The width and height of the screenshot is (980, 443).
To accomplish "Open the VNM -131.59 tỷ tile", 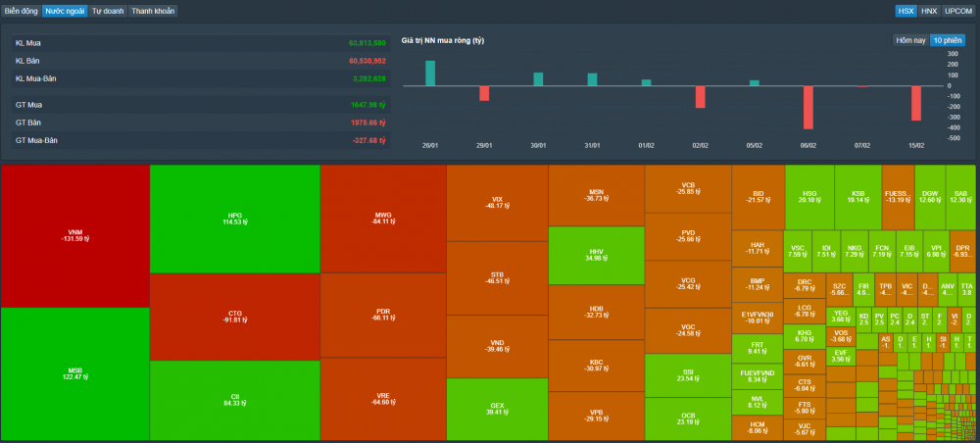I will pos(75,235).
